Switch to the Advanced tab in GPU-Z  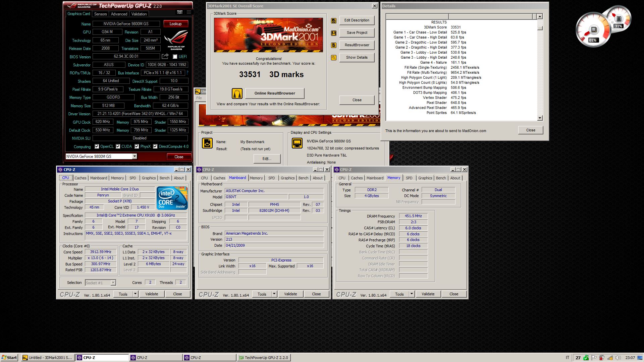[119, 14]
